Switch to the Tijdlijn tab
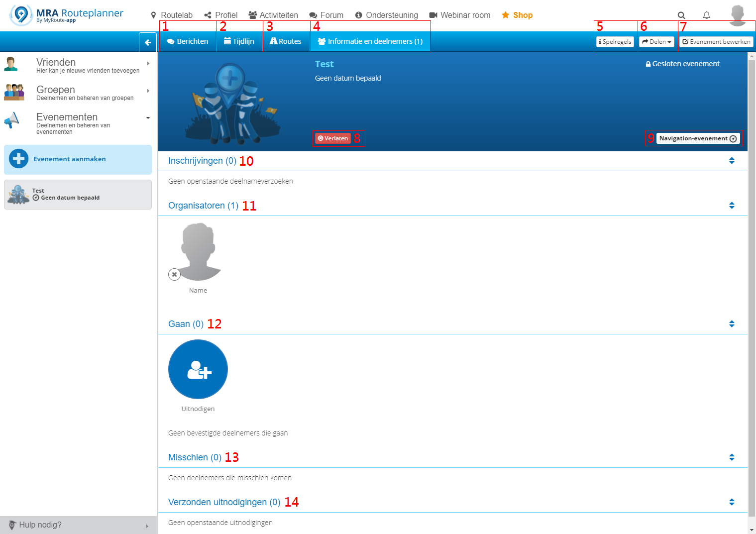Viewport: 756px width, 534px height. coord(239,41)
